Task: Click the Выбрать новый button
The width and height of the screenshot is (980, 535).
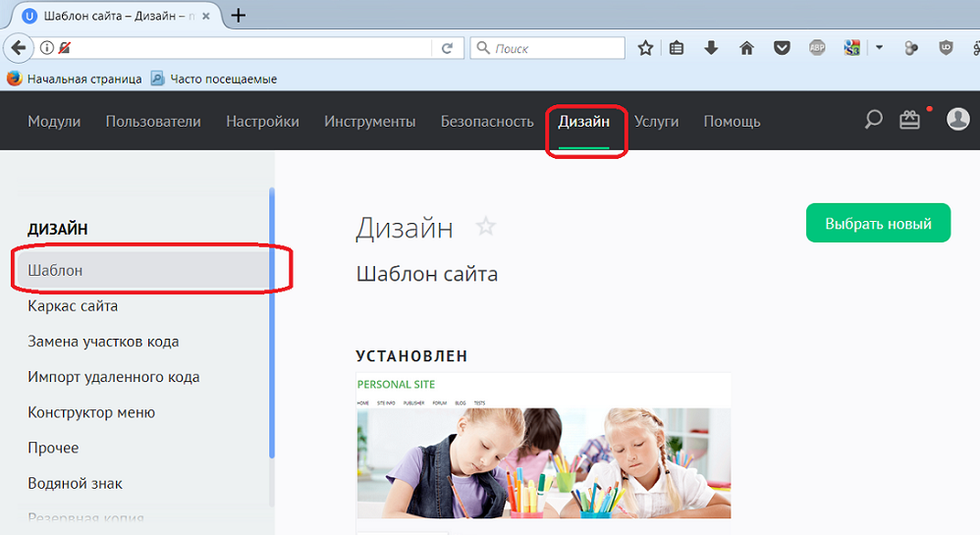Action: pyautogui.click(x=878, y=223)
